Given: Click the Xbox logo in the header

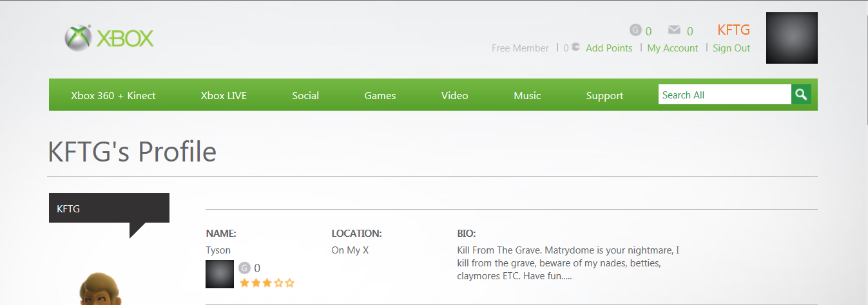Looking at the screenshot, I should (x=109, y=38).
